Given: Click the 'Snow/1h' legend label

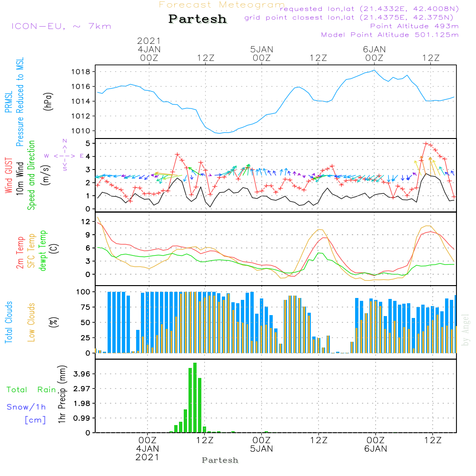Looking at the screenshot, I should tap(26, 407).
